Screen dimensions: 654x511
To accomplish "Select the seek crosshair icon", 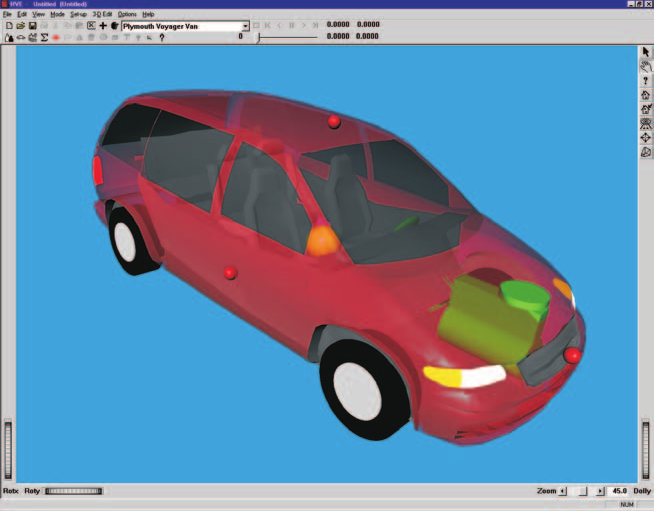I will [646, 138].
